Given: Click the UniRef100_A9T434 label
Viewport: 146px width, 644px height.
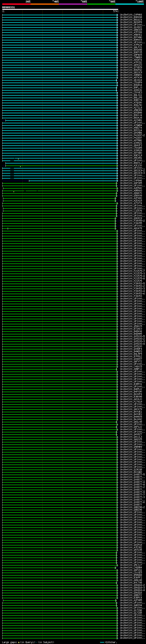Looking at the screenshot, I should coord(131,77).
